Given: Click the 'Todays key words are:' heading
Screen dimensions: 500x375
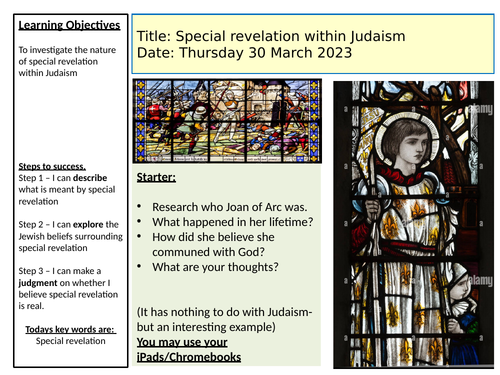Looking at the screenshot, I should (x=71, y=329).
